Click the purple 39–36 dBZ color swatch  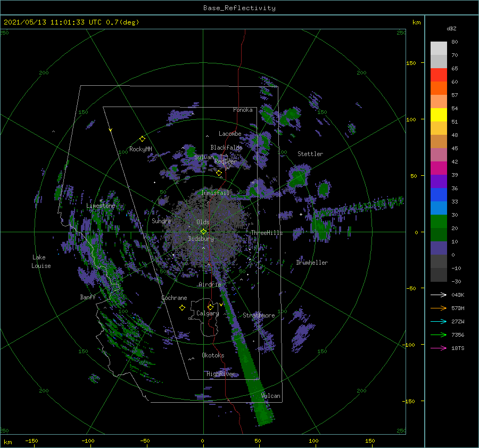pyautogui.click(x=439, y=181)
